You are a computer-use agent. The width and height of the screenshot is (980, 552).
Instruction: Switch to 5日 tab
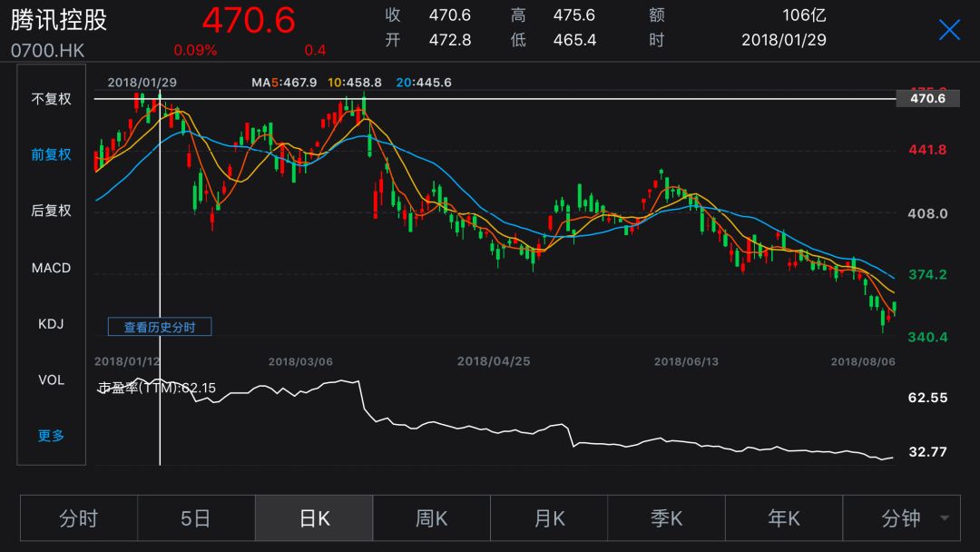[196, 518]
